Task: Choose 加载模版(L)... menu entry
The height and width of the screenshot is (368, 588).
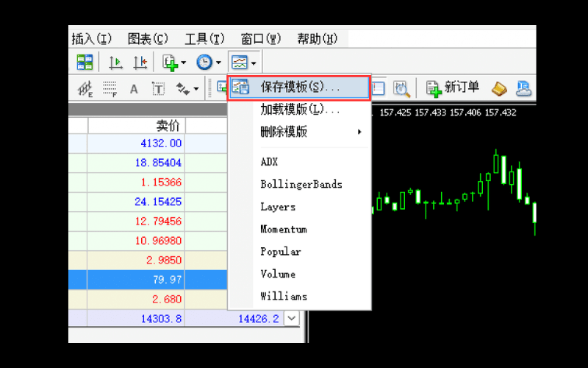Action: [x=299, y=109]
